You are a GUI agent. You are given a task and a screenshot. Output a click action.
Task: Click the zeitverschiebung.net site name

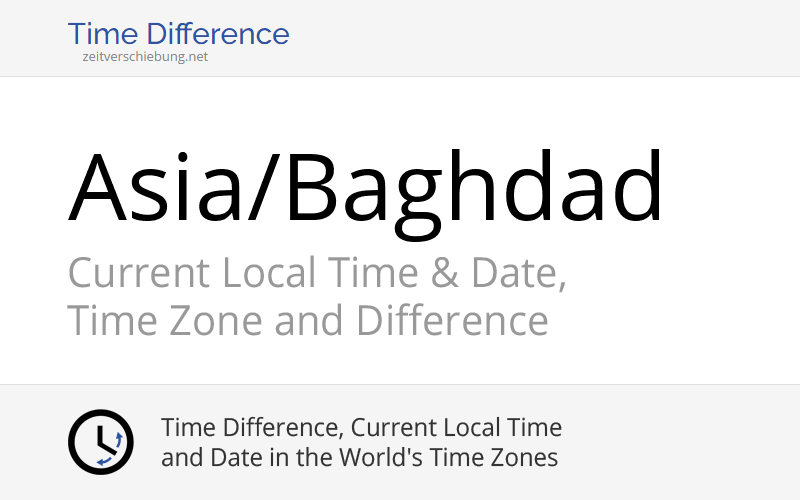click(146, 57)
